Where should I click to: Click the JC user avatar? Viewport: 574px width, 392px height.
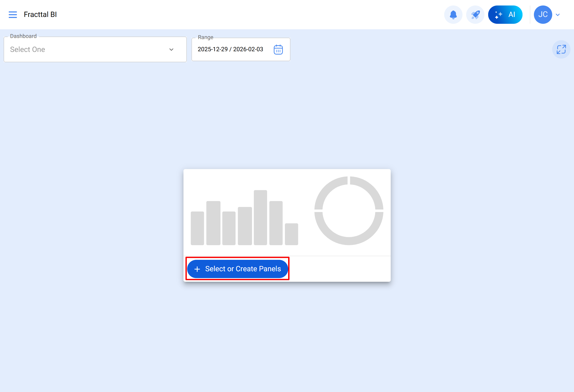point(543,15)
